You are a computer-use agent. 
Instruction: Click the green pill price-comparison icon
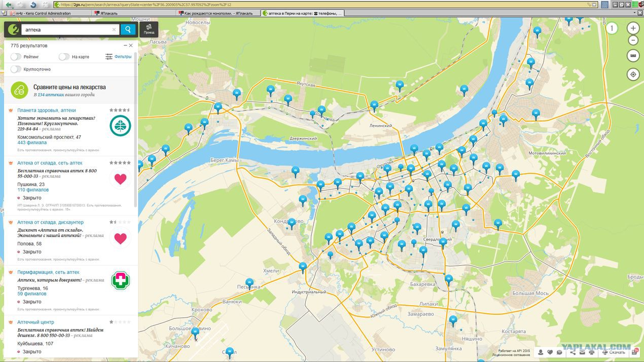(x=19, y=90)
